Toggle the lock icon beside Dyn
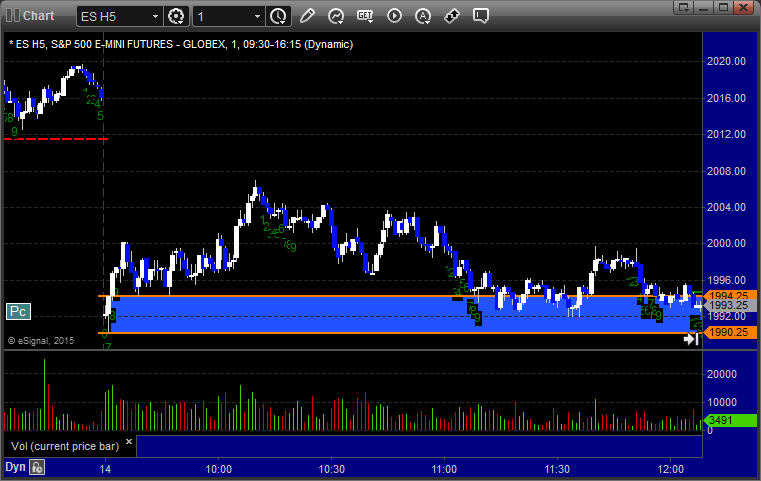 coord(37,467)
